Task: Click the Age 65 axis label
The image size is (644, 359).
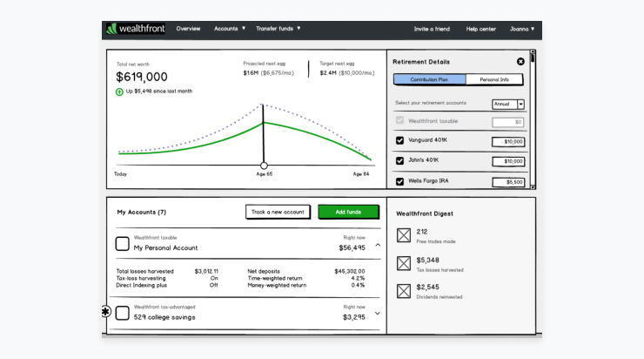Action: coord(264,174)
